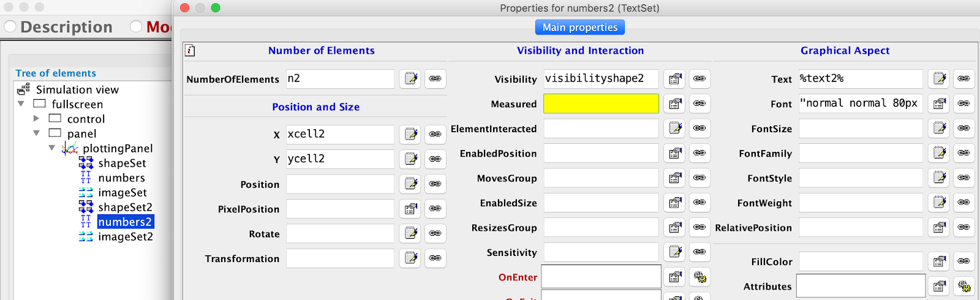Click the yellow Measured field
Viewport: 980px width, 300px height.
click(x=601, y=104)
